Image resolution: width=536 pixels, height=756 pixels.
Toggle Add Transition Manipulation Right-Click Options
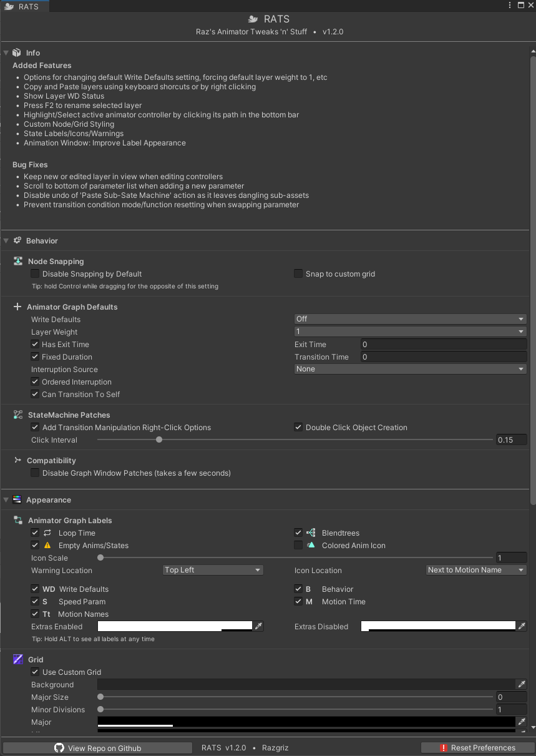(35, 427)
